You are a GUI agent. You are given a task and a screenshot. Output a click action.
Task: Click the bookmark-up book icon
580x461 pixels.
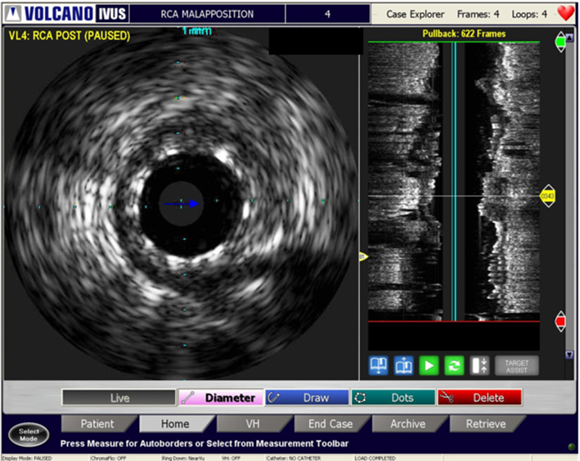click(404, 366)
